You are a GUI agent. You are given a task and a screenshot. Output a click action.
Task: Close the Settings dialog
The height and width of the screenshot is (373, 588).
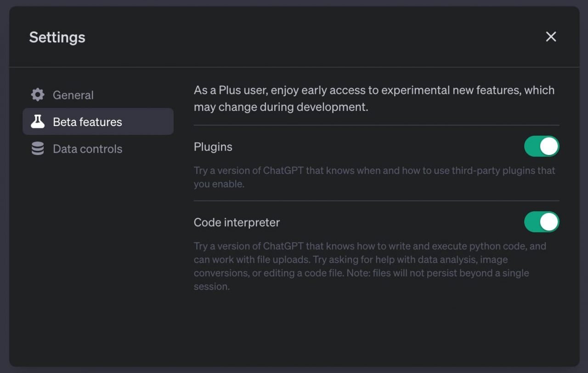(551, 37)
